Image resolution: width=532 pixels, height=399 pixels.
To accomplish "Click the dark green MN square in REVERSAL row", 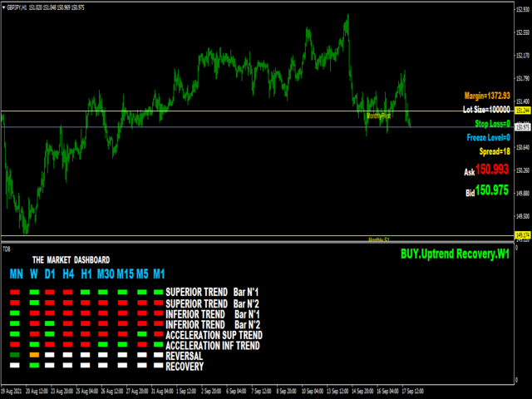I will (15, 355).
